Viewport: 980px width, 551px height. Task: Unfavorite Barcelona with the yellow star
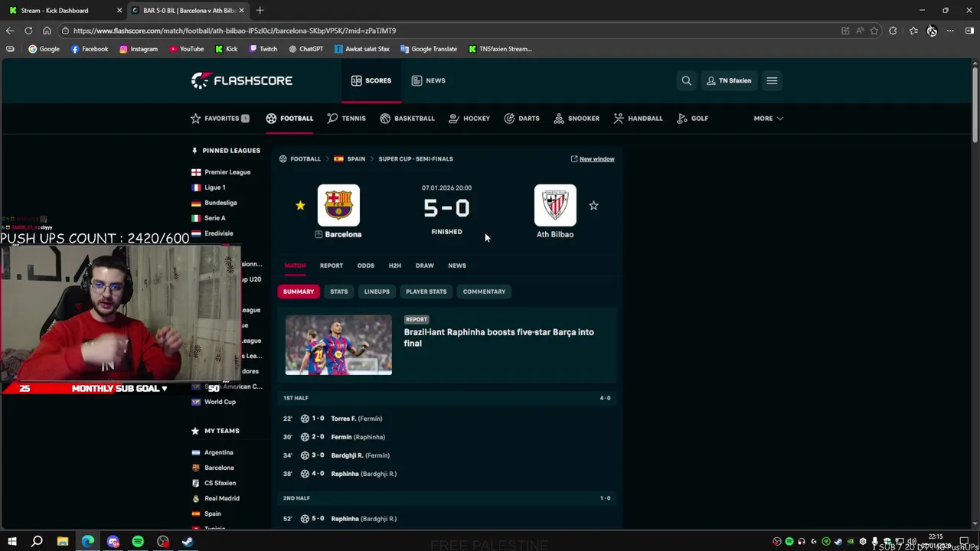(300, 205)
